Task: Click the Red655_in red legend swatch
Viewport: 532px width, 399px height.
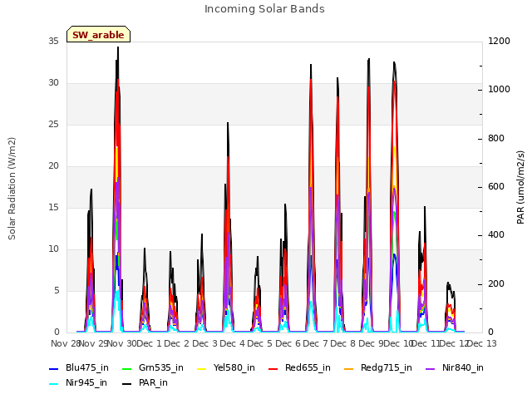Action: coord(273,369)
